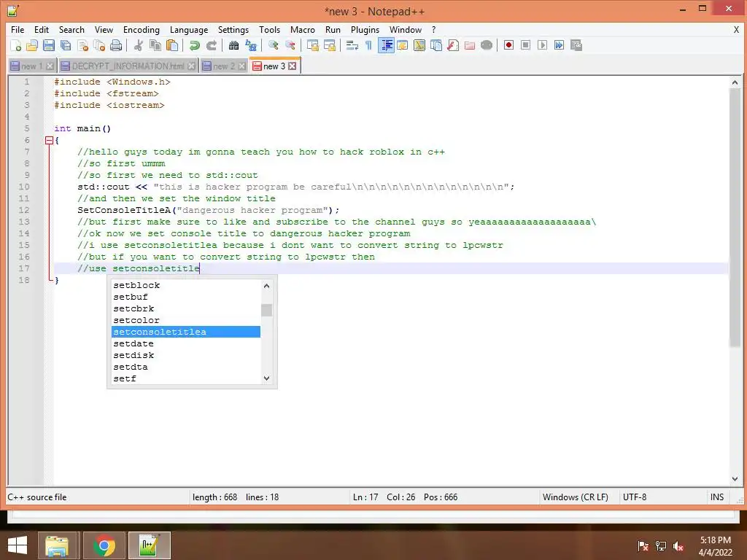Click the Windows Start button

click(x=18, y=545)
